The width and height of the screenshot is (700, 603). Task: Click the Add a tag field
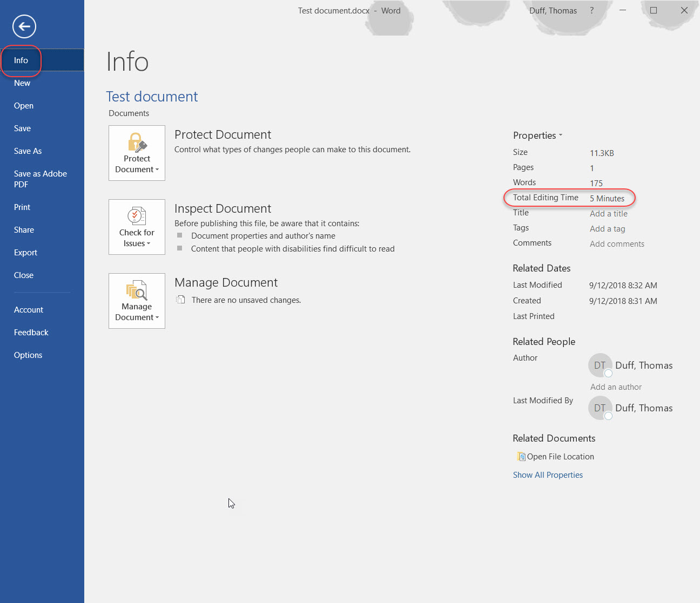coord(608,229)
